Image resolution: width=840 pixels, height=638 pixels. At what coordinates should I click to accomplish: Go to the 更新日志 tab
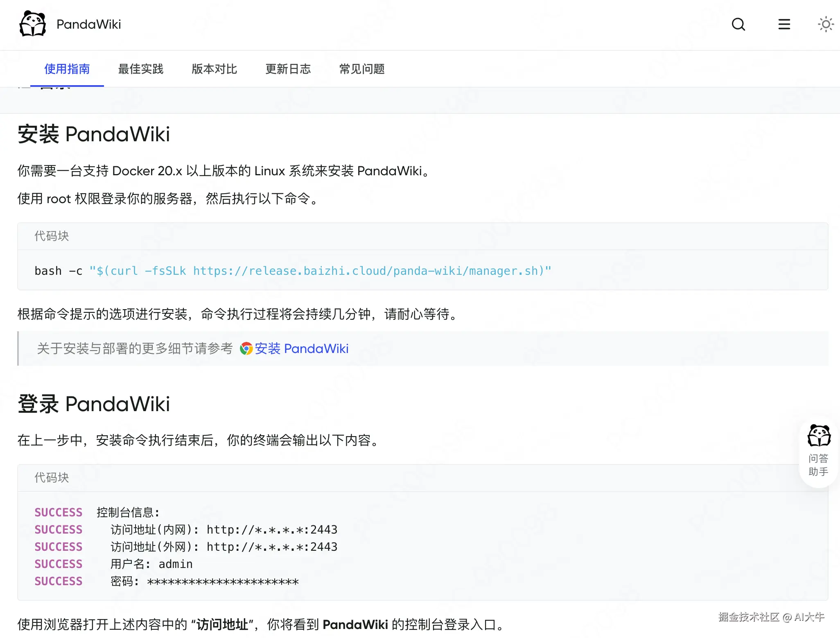(288, 69)
